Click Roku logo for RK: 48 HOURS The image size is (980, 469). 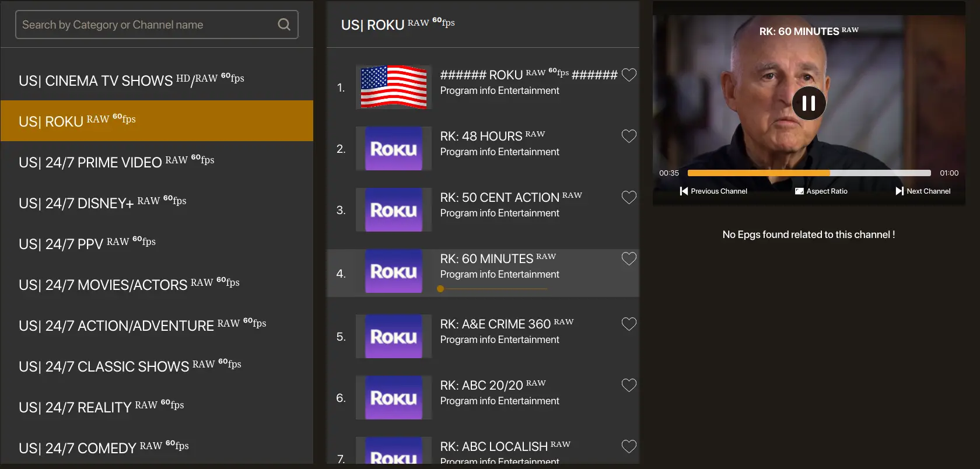tap(394, 149)
